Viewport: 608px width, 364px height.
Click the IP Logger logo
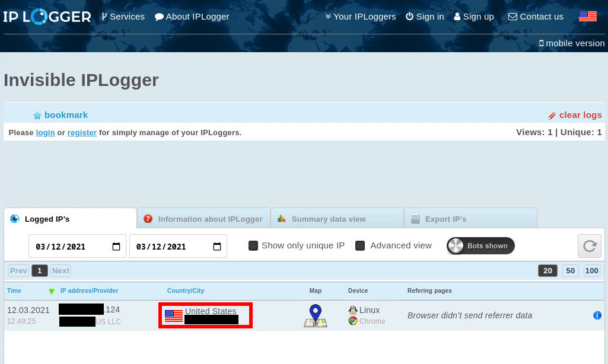(x=47, y=17)
